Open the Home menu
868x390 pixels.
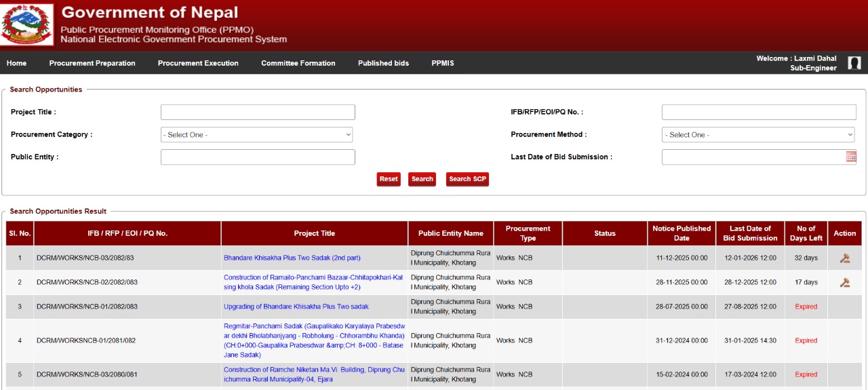(x=16, y=63)
